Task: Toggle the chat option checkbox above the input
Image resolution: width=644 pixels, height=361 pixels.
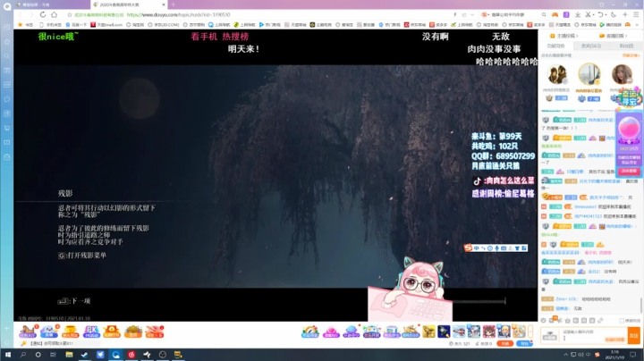Action: (622, 321)
